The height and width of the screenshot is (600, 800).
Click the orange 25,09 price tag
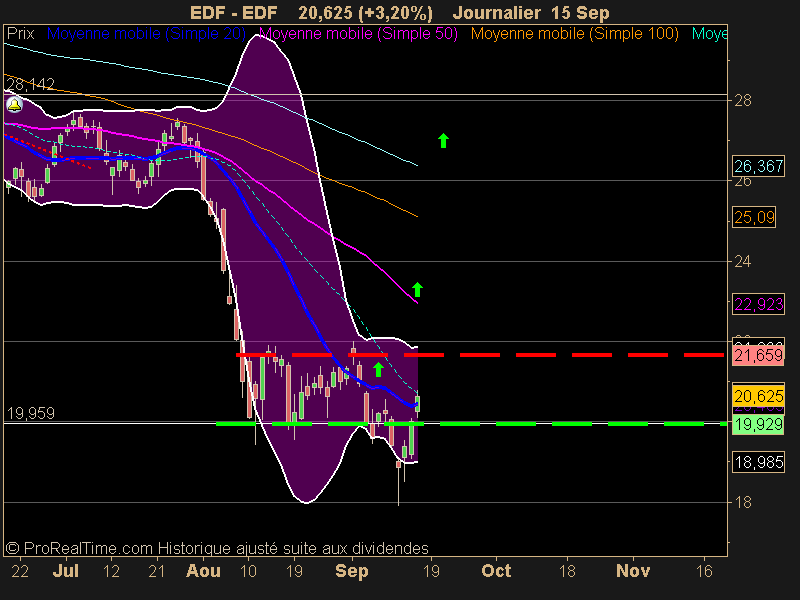[754, 217]
